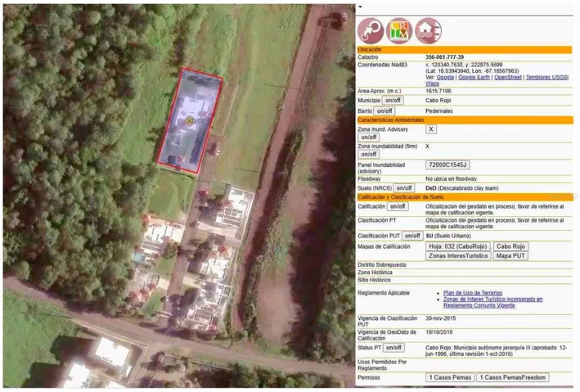The width and height of the screenshot is (580, 392).
Task: Toggle Zona Inund. Advisory on/off
Action: (x=368, y=137)
